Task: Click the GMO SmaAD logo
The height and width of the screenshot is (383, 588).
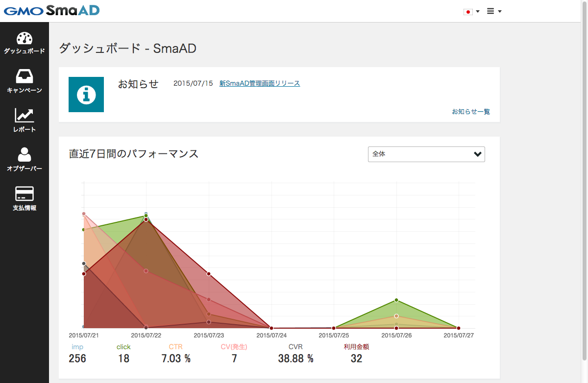Action: click(51, 10)
